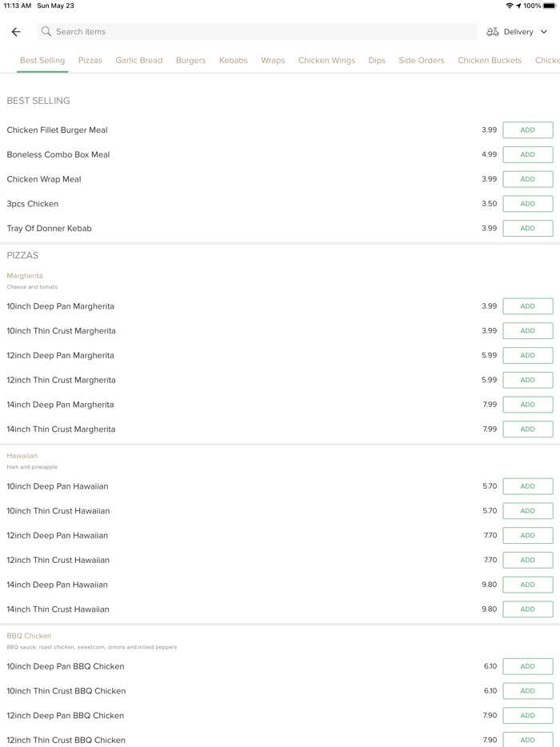
Task: Select the Chicken Wings tab
Action: 326,61
